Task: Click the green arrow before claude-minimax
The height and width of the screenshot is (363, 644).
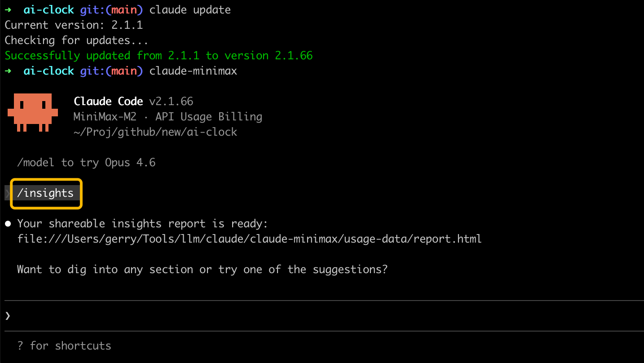Action: point(8,71)
